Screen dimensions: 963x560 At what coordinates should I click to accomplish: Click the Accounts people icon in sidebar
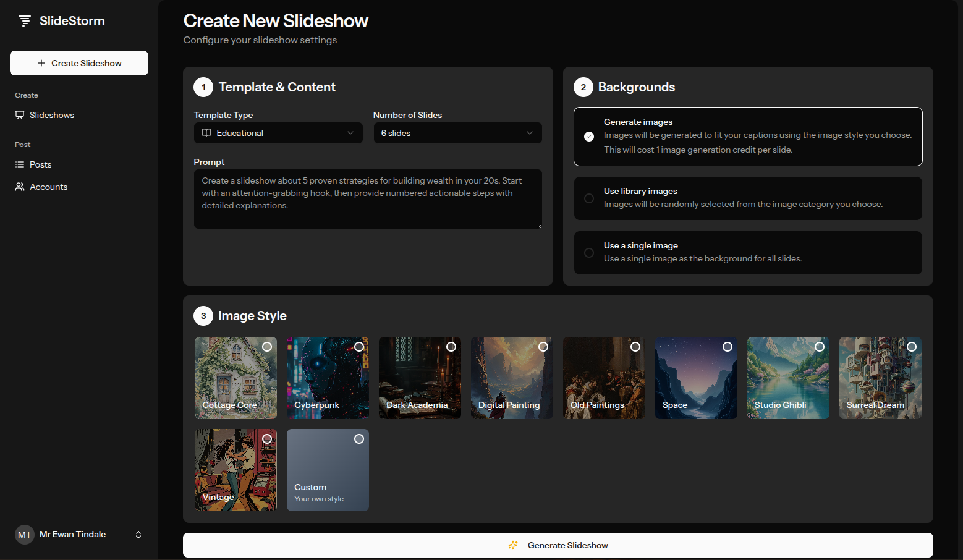tap(20, 187)
